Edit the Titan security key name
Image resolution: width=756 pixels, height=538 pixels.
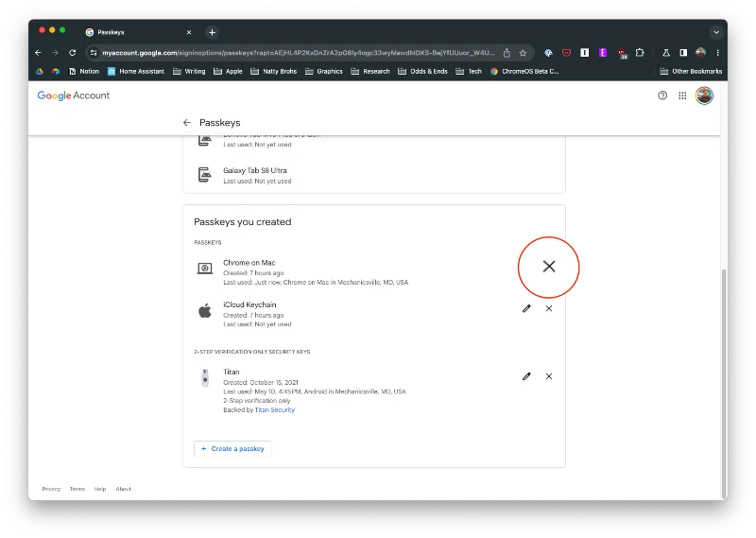point(526,376)
